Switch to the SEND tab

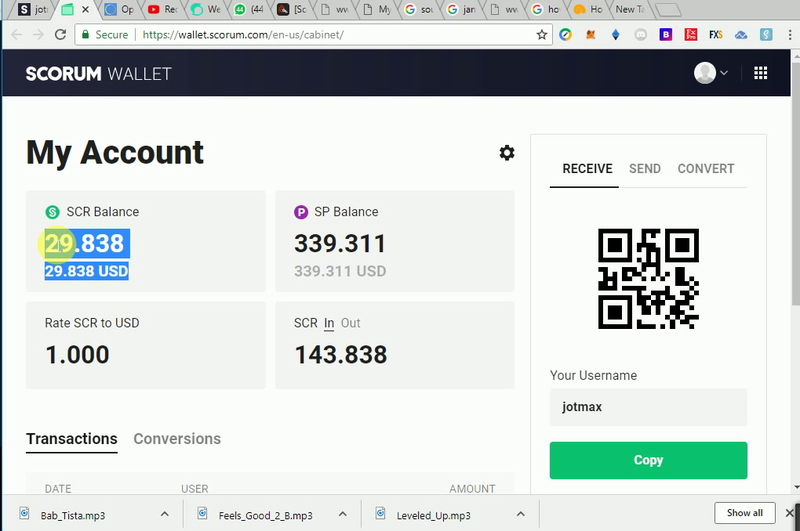click(x=644, y=169)
